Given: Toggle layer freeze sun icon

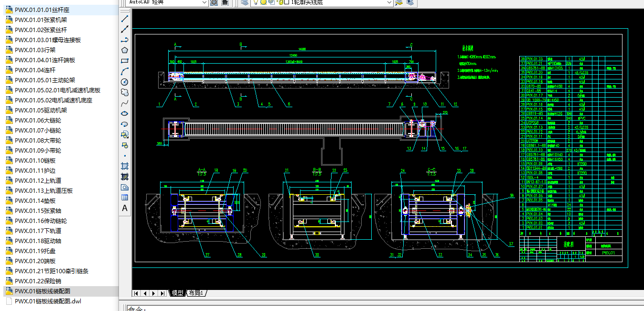Looking at the screenshot, I should 264,2.
